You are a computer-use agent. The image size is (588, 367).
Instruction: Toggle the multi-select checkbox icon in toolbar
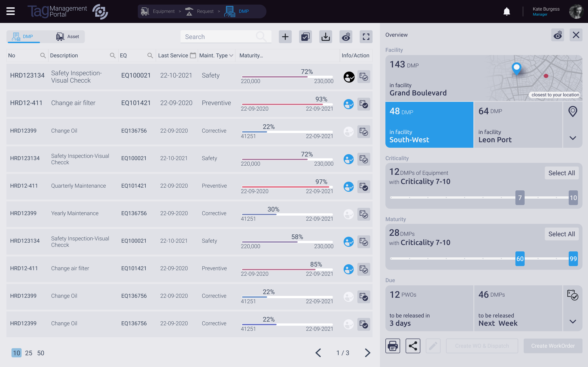[x=305, y=37]
